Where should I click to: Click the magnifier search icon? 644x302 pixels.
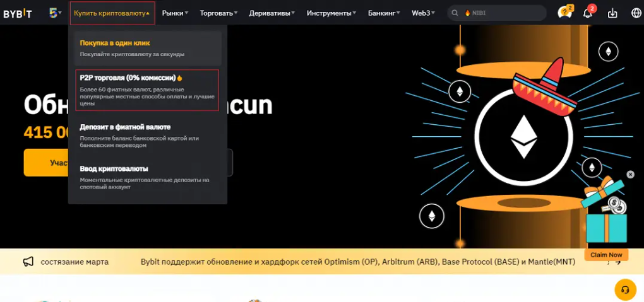[x=455, y=13]
